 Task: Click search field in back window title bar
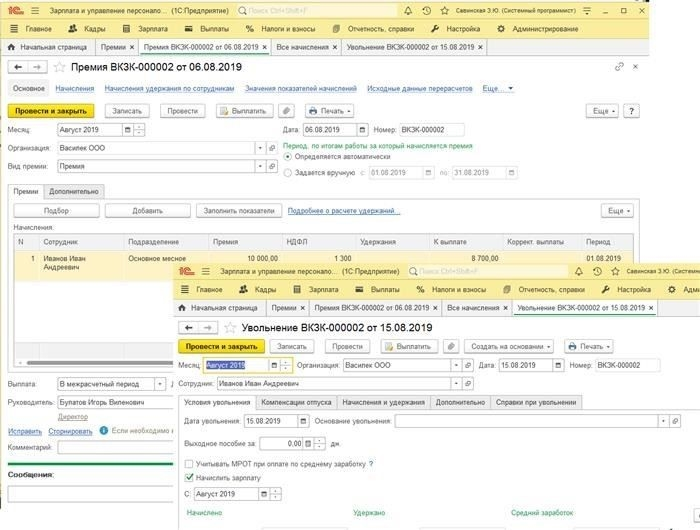(x=317, y=11)
